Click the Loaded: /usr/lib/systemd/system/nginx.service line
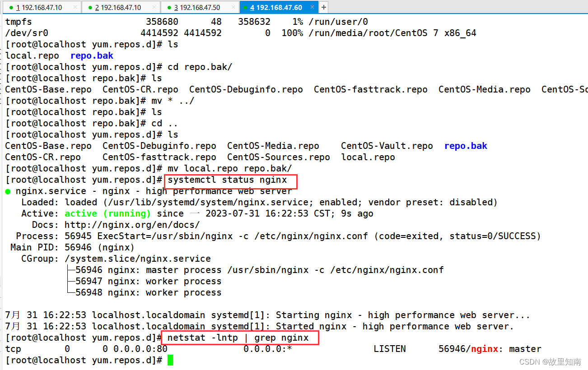Screen dimensions: 588x370 (x=260, y=202)
